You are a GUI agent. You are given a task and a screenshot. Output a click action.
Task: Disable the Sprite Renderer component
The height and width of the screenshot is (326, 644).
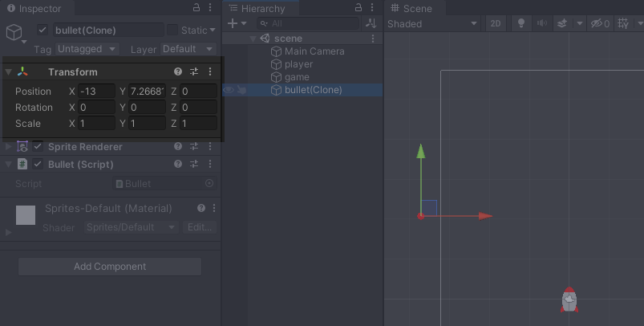(38, 146)
